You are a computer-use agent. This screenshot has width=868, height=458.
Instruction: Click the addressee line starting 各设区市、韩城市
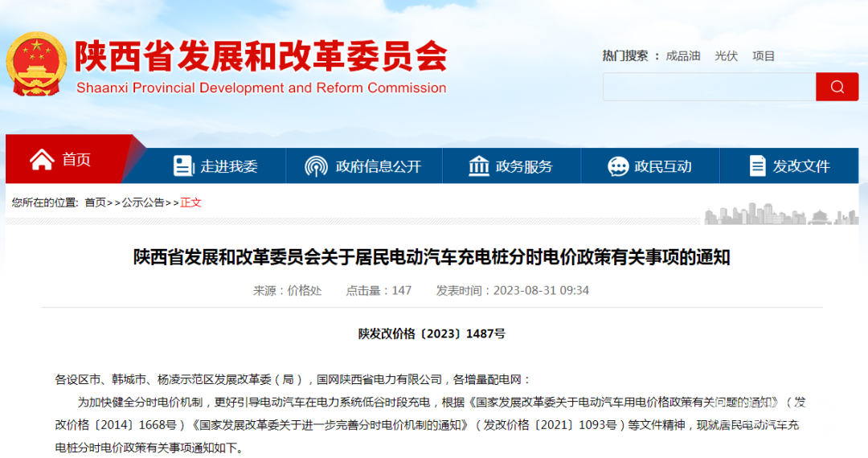293,379
